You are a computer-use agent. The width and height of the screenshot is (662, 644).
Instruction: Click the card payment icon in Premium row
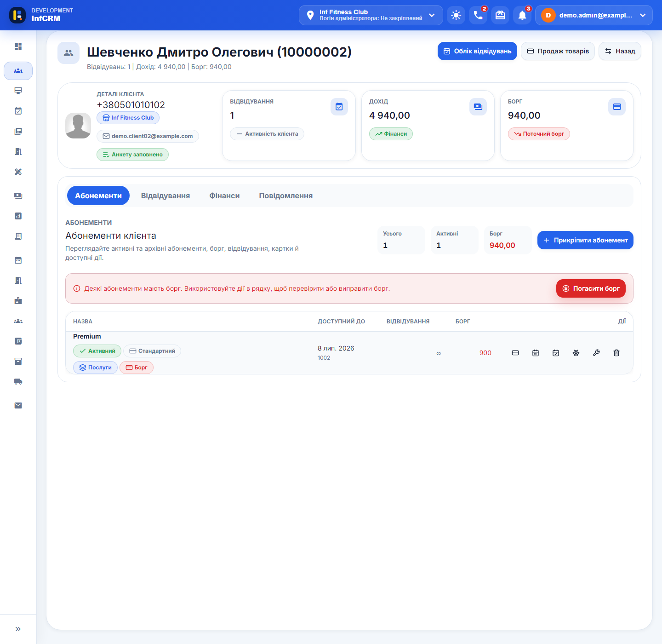point(515,353)
